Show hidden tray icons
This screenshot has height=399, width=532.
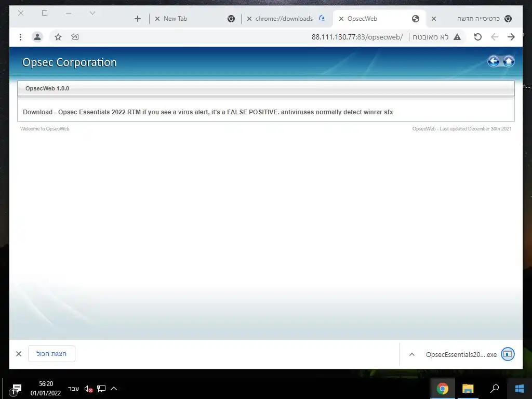pyautogui.click(x=114, y=389)
